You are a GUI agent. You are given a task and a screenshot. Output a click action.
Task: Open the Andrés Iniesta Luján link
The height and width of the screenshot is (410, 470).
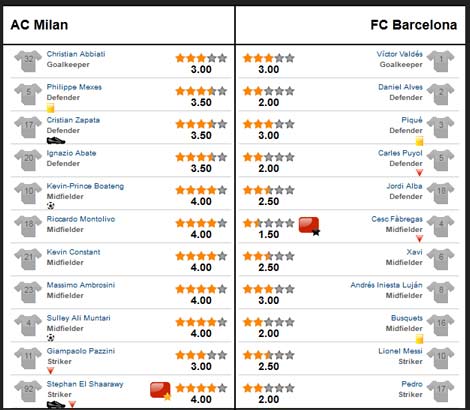click(x=387, y=285)
